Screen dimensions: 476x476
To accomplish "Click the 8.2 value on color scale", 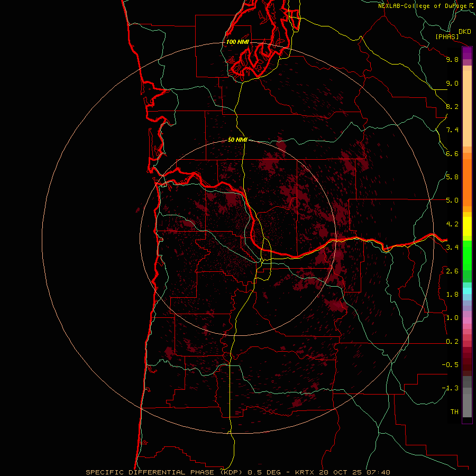I will tap(452, 106).
